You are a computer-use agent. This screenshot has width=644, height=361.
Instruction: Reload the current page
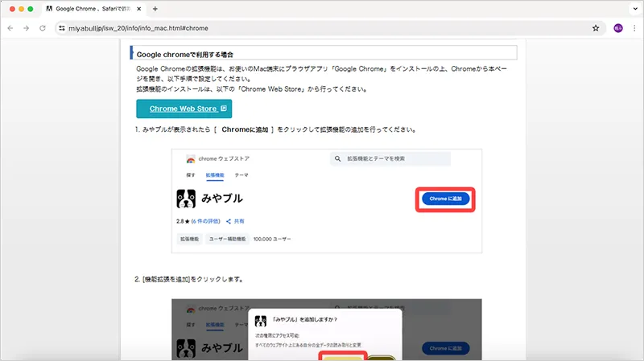[43, 28]
